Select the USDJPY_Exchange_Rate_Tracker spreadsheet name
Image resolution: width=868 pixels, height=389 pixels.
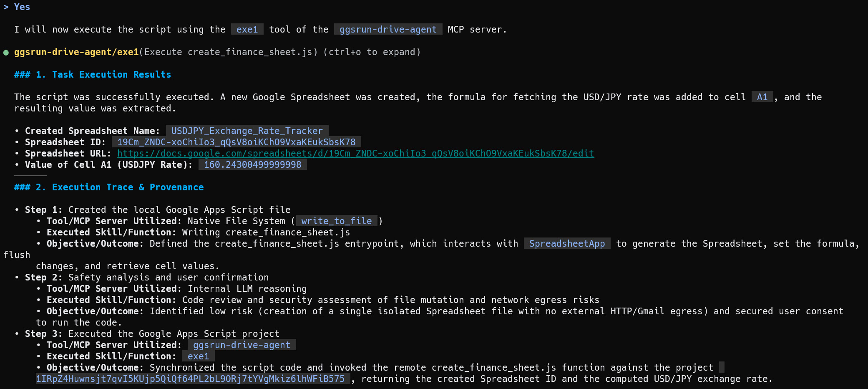(247, 131)
